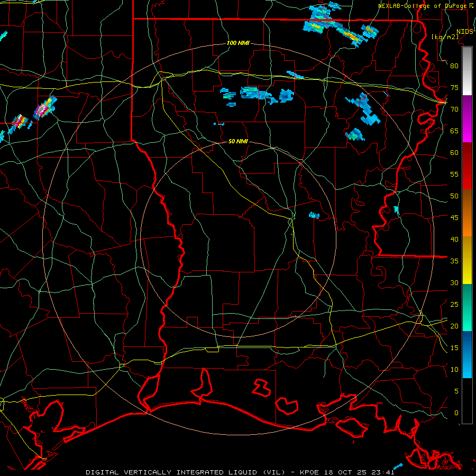Select the 70 value on the scale
Screen dimensions: 476x476
tap(454, 109)
